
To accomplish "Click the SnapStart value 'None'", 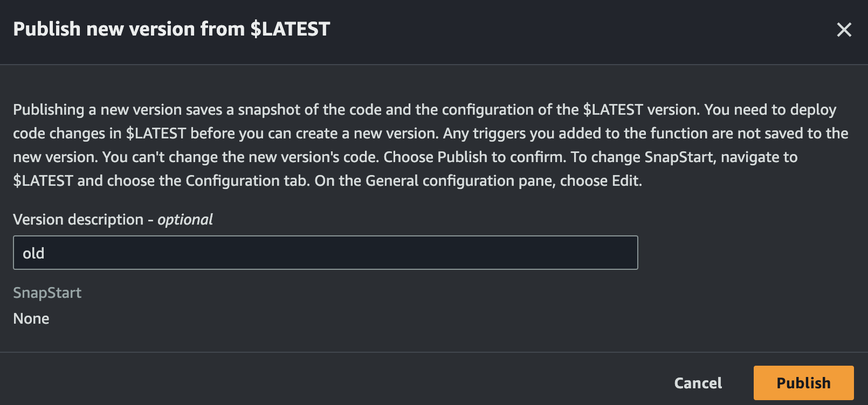I will 31,319.
